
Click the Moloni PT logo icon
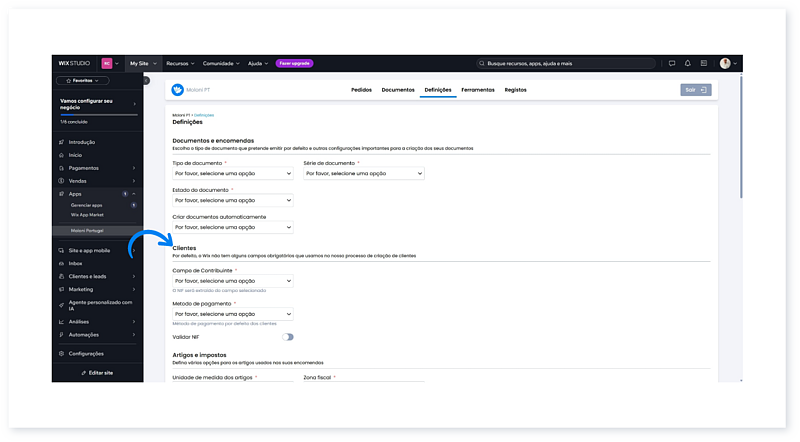[x=178, y=90]
